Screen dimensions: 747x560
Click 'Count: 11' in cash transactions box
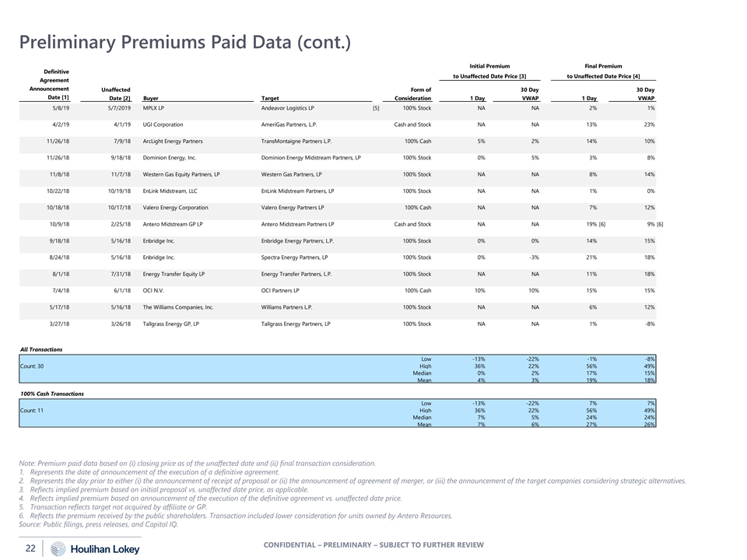[x=32, y=411]
